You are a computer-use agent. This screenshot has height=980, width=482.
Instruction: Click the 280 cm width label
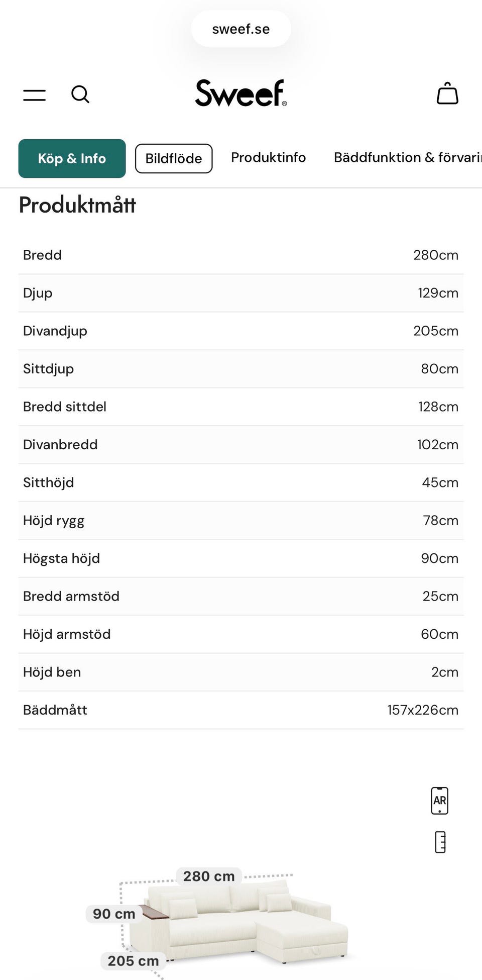209,876
